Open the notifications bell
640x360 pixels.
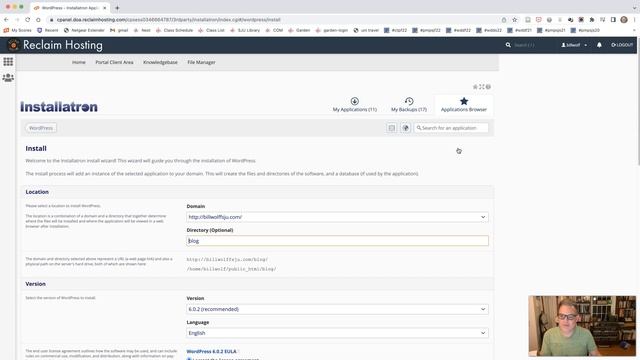click(599, 45)
